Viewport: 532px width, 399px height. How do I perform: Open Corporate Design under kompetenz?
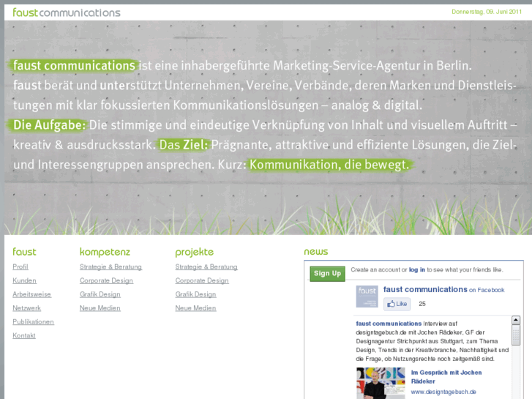[x=106, y=280]
